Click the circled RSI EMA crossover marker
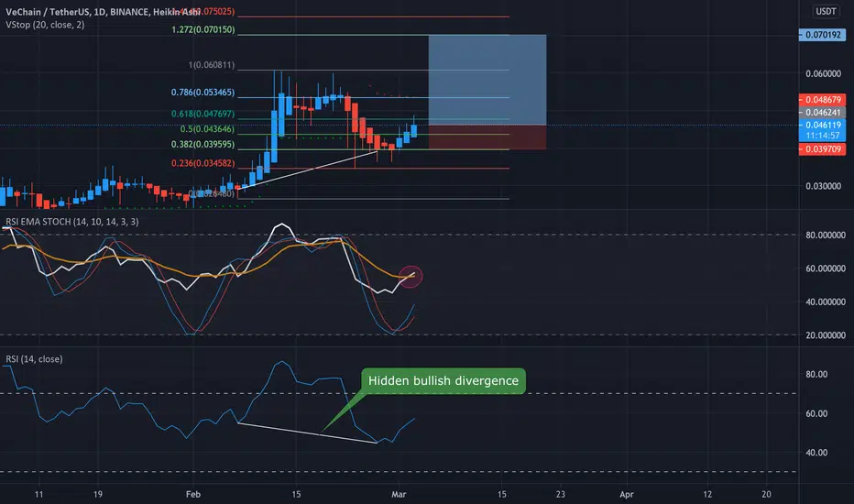 (x=411, y=276)
